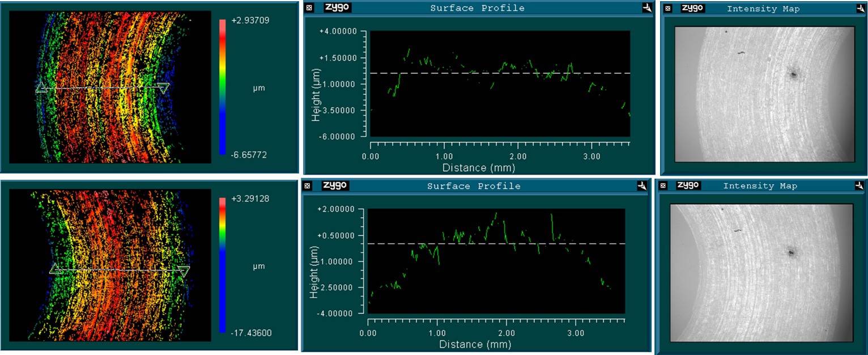Open the window menu box of upper Intensity Map
The width and height of the screenshot is (868, 355).
(x=668, y=9)
